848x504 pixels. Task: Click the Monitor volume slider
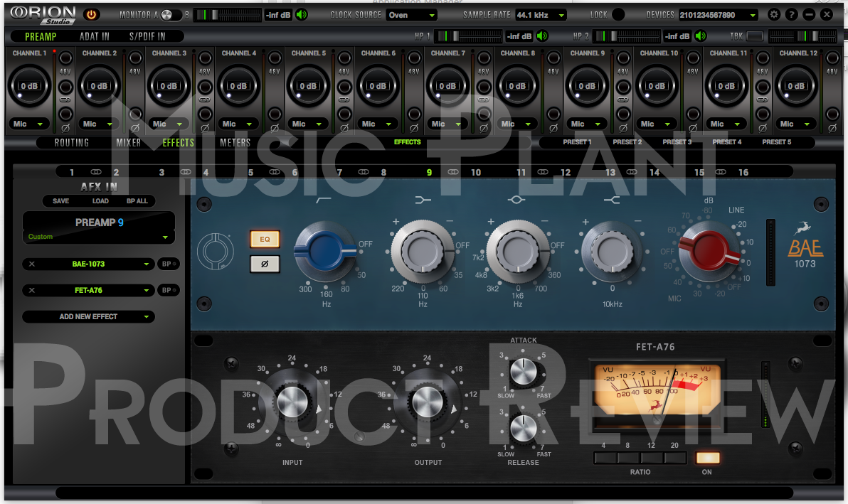tap(228, 15)
